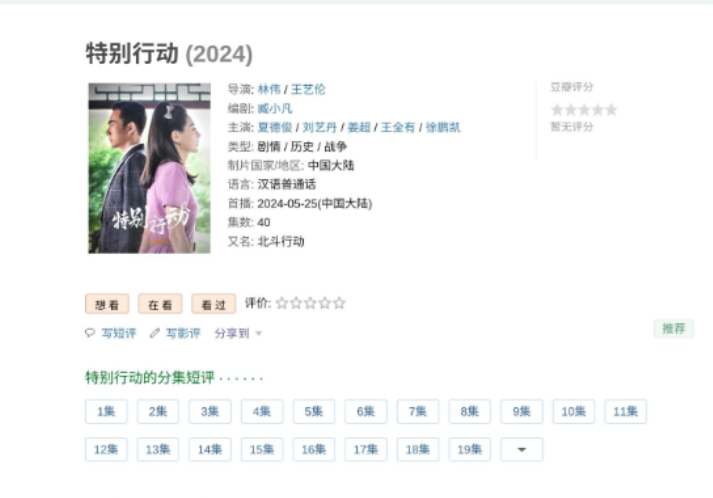The width and height of the screenshot is (713, 498).
Task: Mark the show as 在看
Action: 160,304
